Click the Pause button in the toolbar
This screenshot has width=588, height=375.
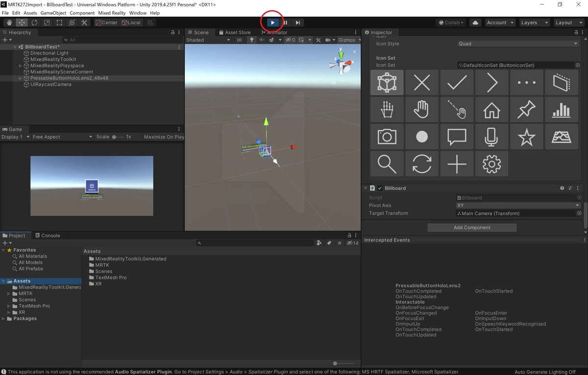point(285,23)
